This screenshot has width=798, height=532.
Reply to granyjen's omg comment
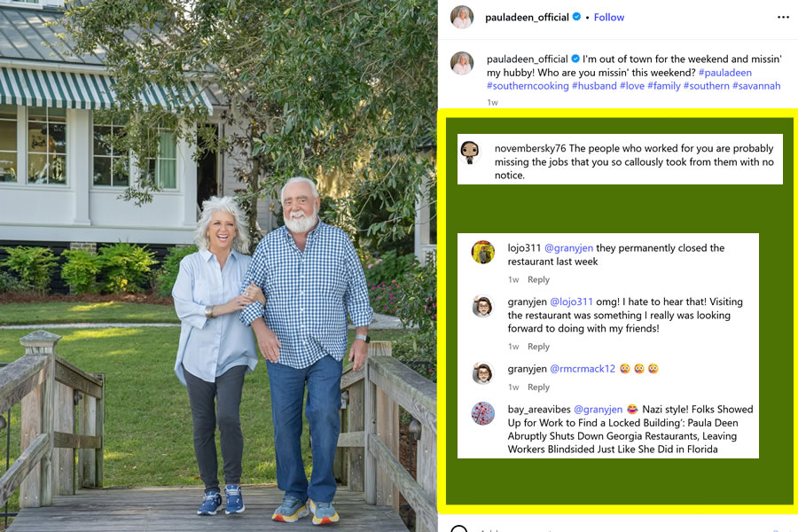click(x=538, y=346)
